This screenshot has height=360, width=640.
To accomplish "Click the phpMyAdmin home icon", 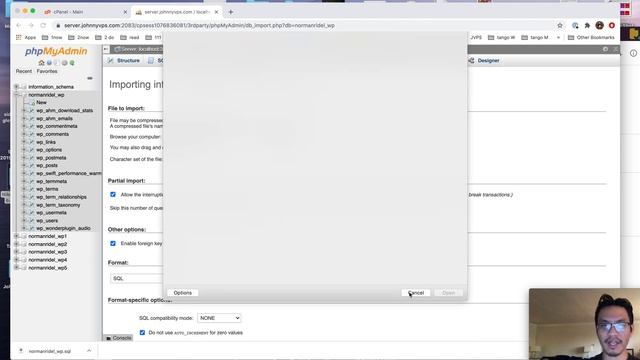I will point(41,63).
